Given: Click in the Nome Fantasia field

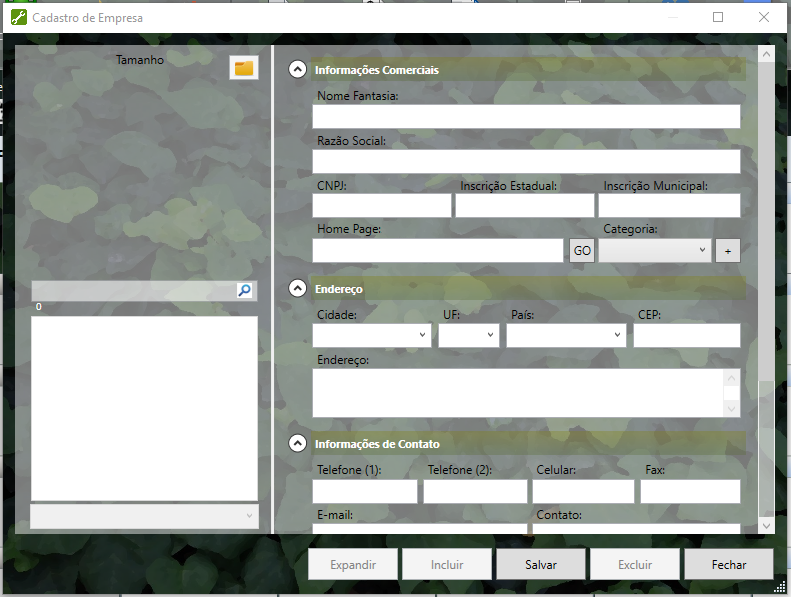Looking at the screenshot, I should tap(526, 116).
